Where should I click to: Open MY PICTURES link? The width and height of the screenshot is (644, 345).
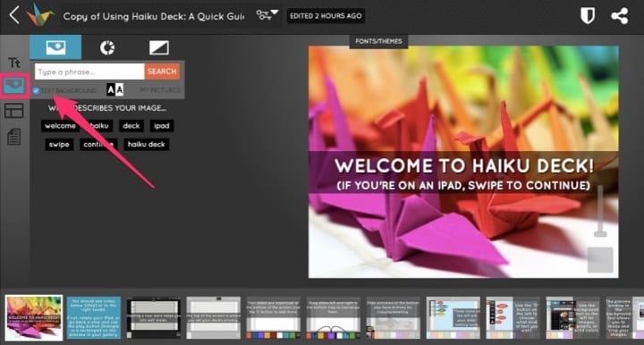(x=160, y=90)
